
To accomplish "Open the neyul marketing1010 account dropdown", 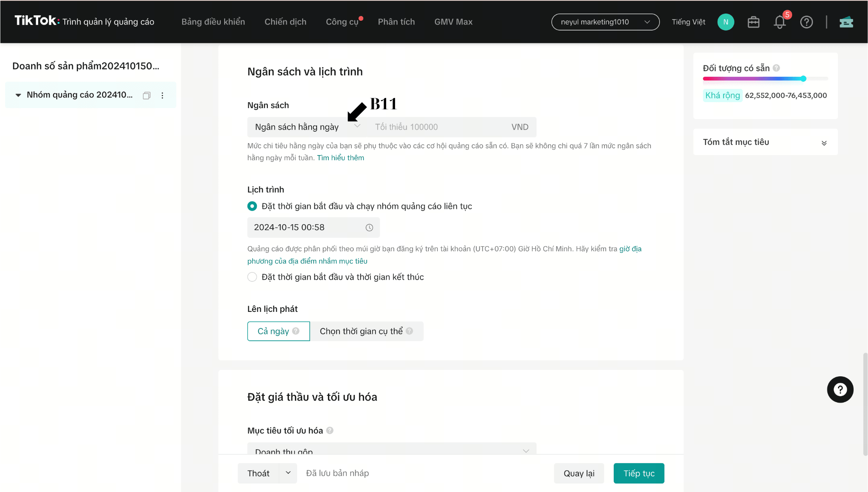I will pos(605,22).
